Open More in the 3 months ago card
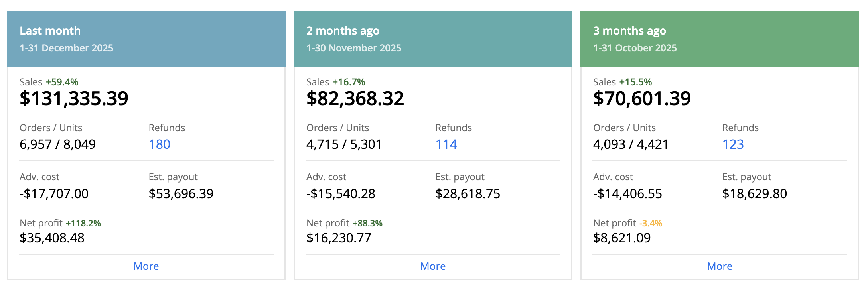This screenshot has width=868, height=295. click(720, 266)
